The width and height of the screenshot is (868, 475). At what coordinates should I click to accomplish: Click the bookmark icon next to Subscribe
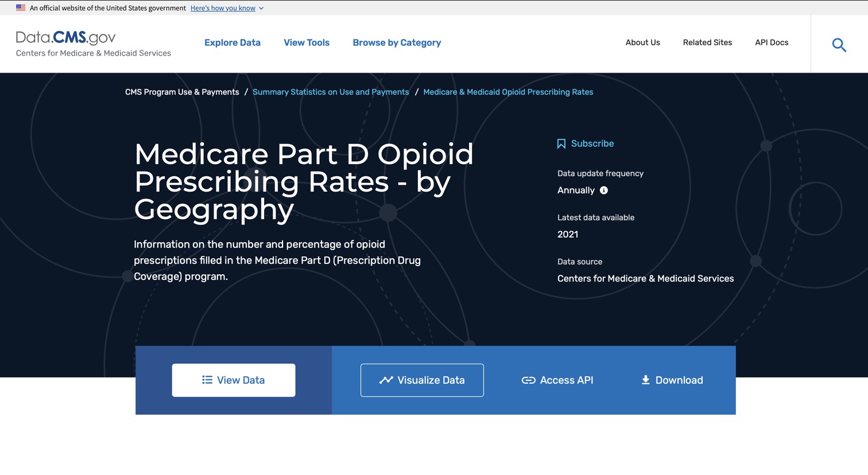561,144
